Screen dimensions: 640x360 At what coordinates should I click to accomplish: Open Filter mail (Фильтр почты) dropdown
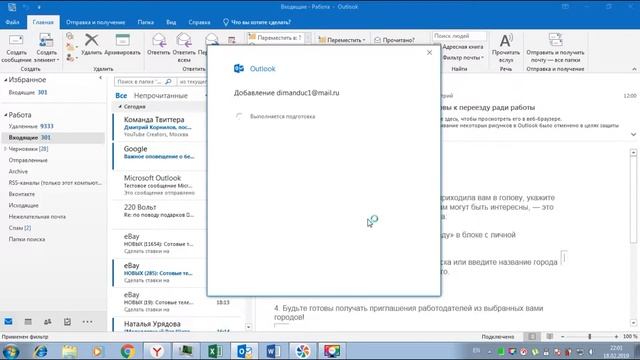click(463, 58)
